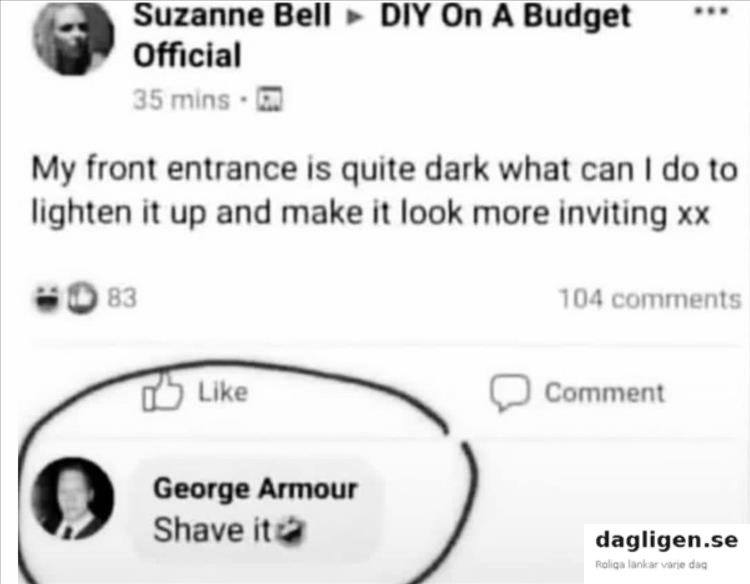The image size is (750, 584).
Task: Open the 104 comments link
Action: point(650,299)
